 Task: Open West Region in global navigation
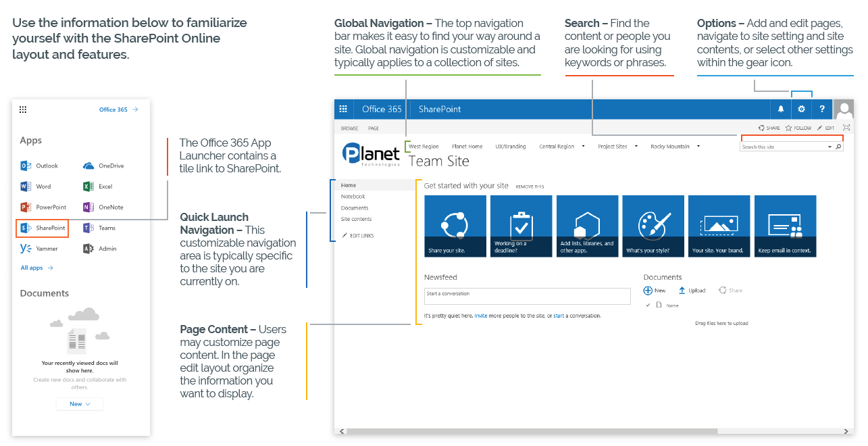[424, 146]
